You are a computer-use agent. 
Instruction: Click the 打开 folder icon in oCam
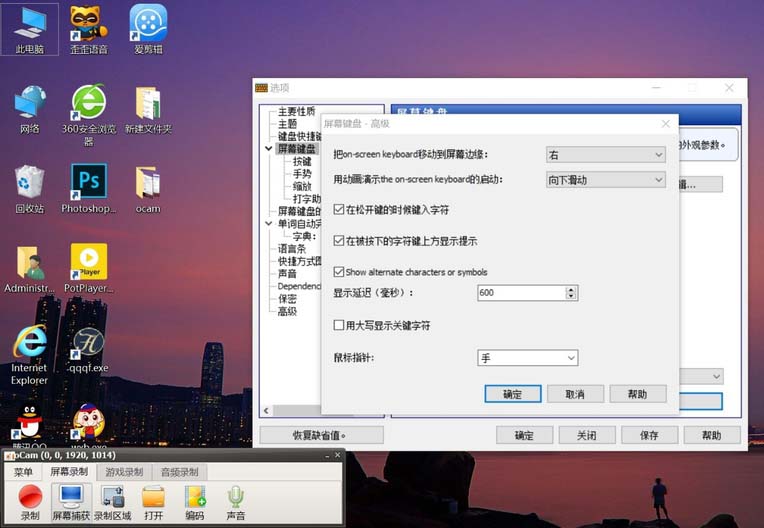(x=153, y=503)
